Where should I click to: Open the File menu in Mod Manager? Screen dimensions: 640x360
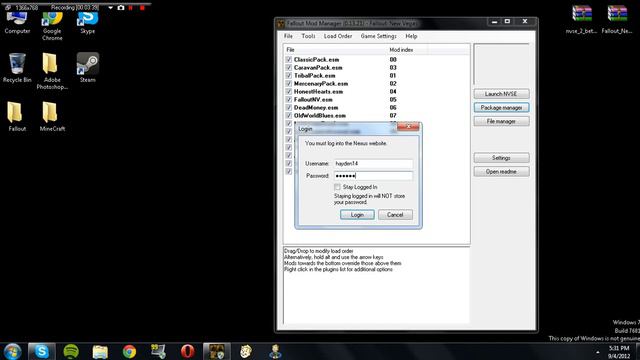tap(288, 36)
